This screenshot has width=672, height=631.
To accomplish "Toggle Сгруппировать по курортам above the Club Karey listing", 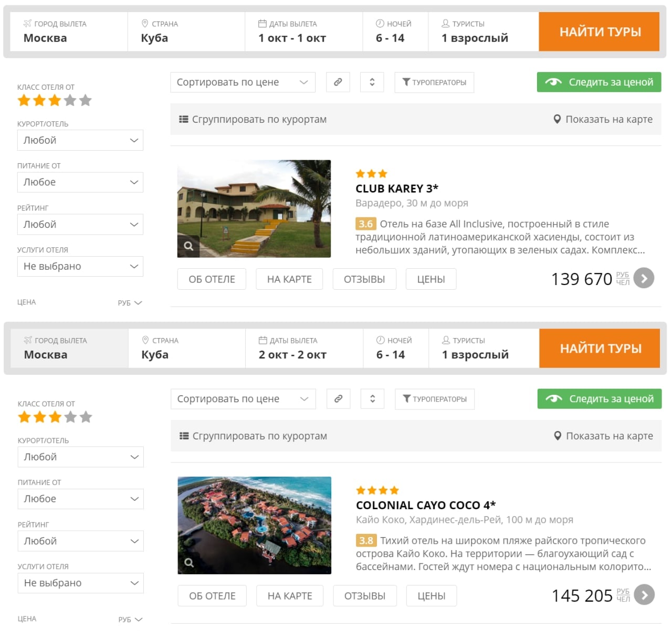I will [253, 119].
